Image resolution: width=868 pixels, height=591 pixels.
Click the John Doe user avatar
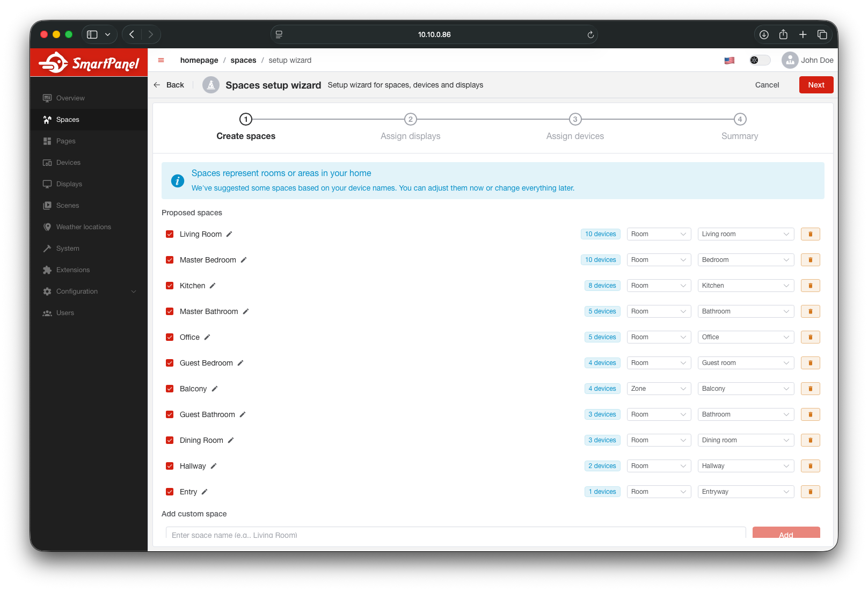click(x=790, y=60)
